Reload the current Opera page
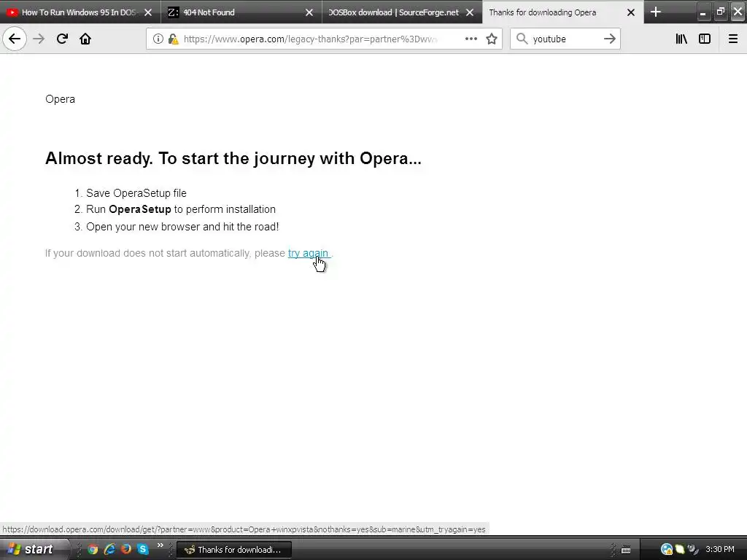 tap(62, 39)
